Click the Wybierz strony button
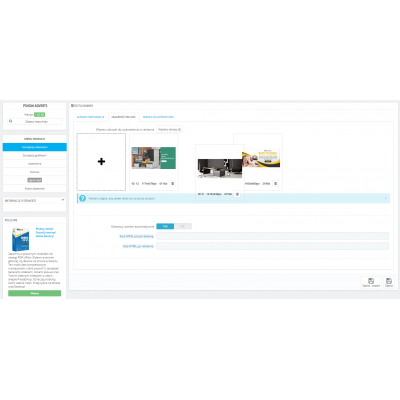400x400 pixels. (169, 129)
